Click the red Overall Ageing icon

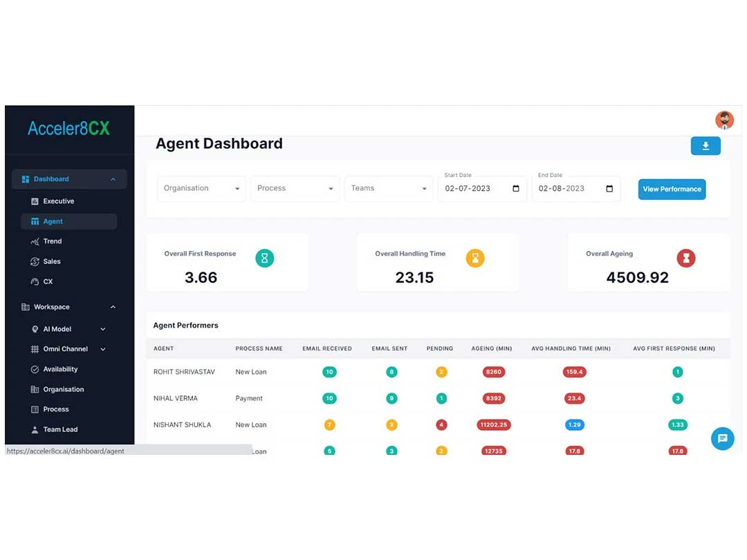[686, 258]
